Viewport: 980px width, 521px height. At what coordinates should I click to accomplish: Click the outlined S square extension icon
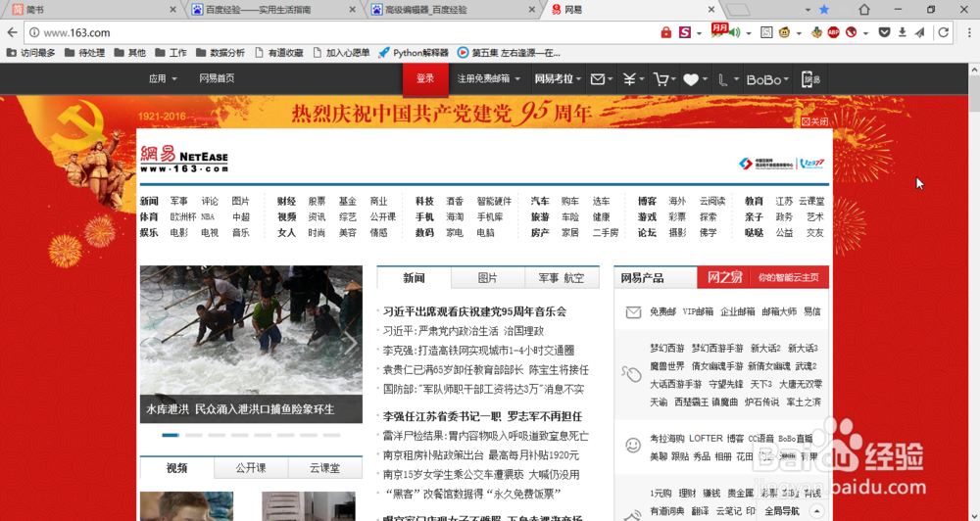[766, 32]
